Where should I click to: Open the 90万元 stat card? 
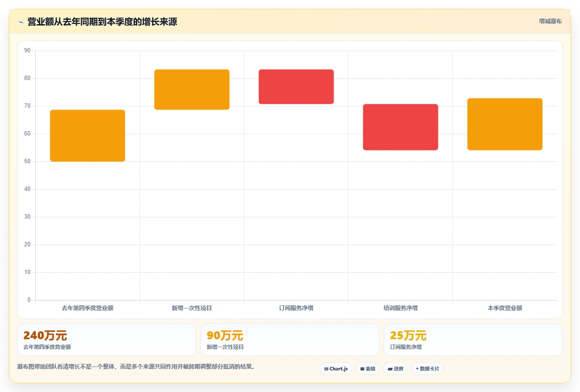pos(290,340)
